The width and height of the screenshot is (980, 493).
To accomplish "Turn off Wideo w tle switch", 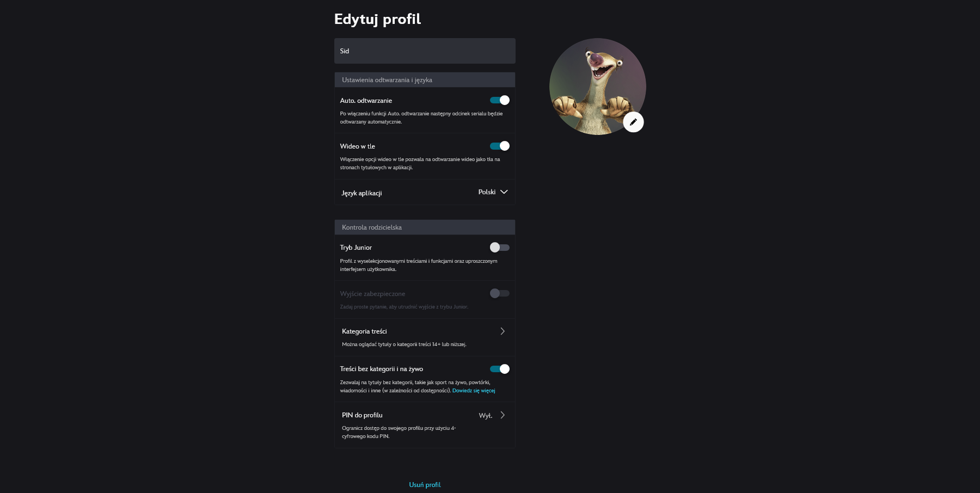I will click(500, 146).
